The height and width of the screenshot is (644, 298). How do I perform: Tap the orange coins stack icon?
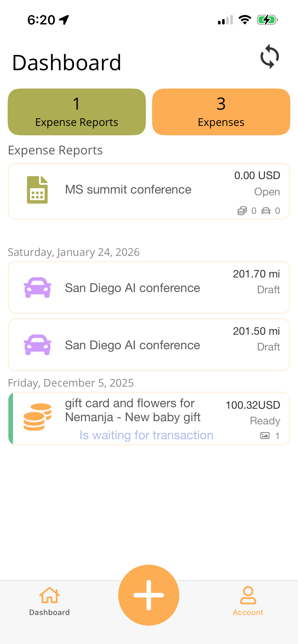click(37, 417)
